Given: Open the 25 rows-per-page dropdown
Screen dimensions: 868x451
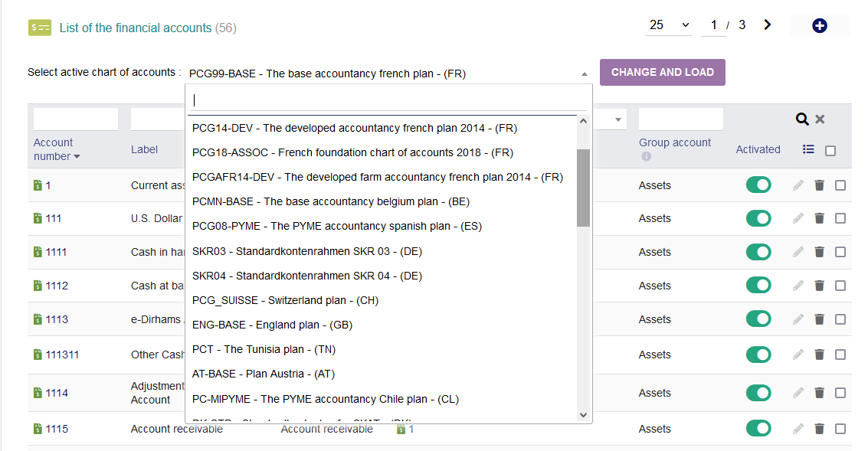Looking at the screenshot, I should pyautogui.click(x=669, y=25).
